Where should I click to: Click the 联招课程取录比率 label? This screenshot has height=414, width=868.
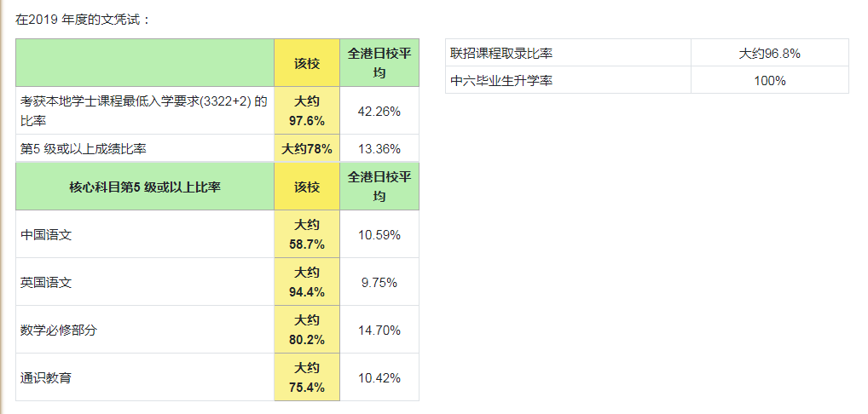point(501,53)
